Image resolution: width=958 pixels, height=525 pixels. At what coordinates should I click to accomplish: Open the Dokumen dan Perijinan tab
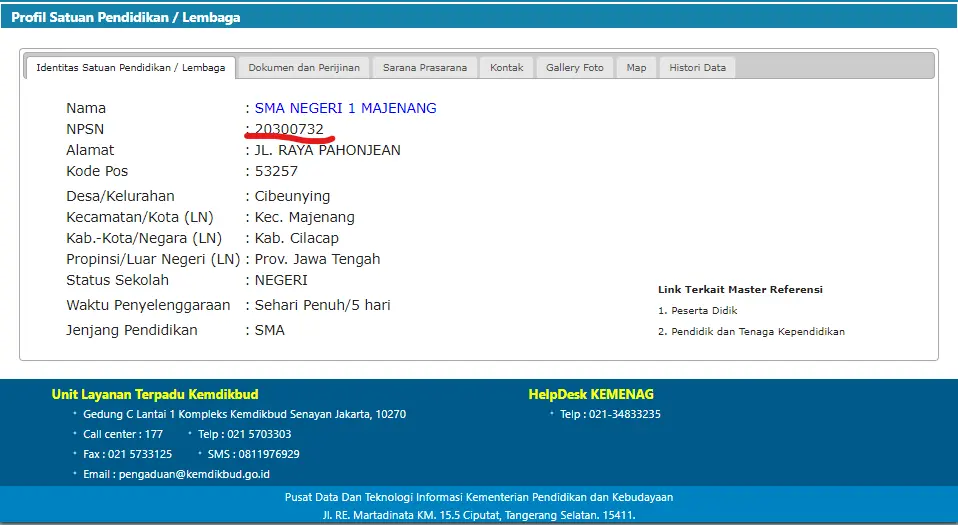pos(304,67)
